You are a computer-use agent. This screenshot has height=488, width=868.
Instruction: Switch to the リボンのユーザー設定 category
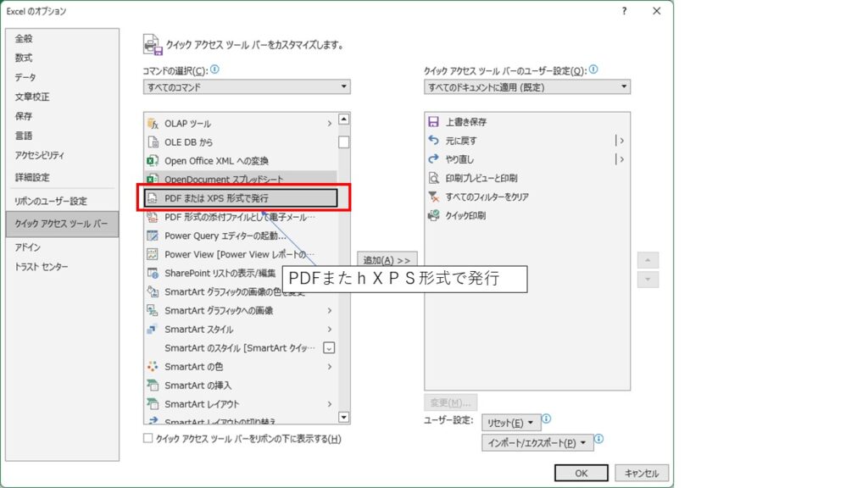[51, 202]
